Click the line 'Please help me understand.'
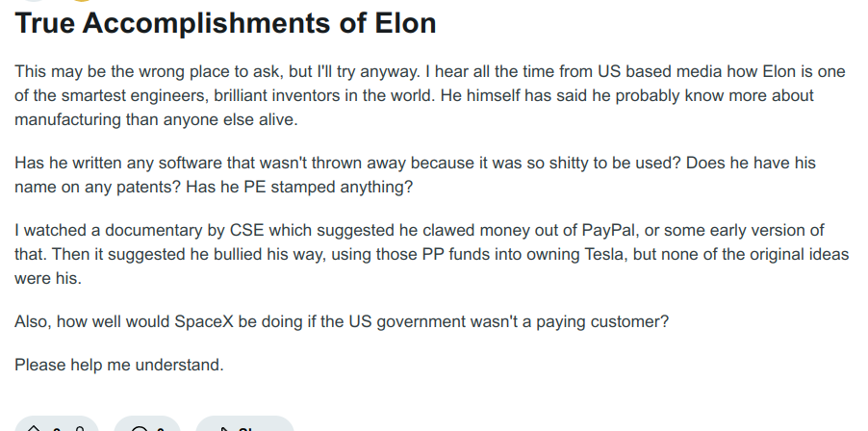The width and height of the screenshot is (868, 431). [119, 365]
